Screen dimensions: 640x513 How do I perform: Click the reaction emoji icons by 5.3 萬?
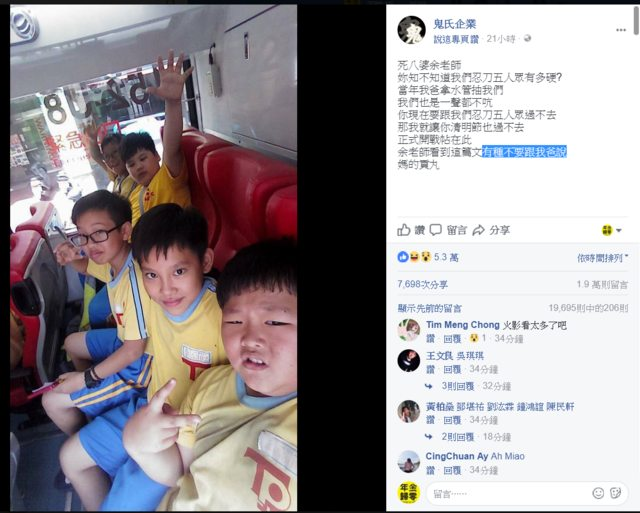[414, 257]
